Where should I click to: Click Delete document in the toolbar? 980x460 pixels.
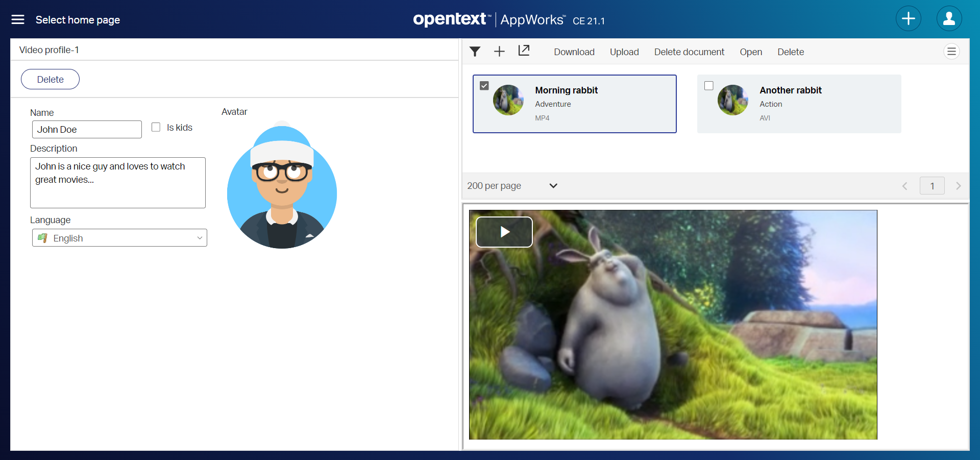[x=689, y=52]
